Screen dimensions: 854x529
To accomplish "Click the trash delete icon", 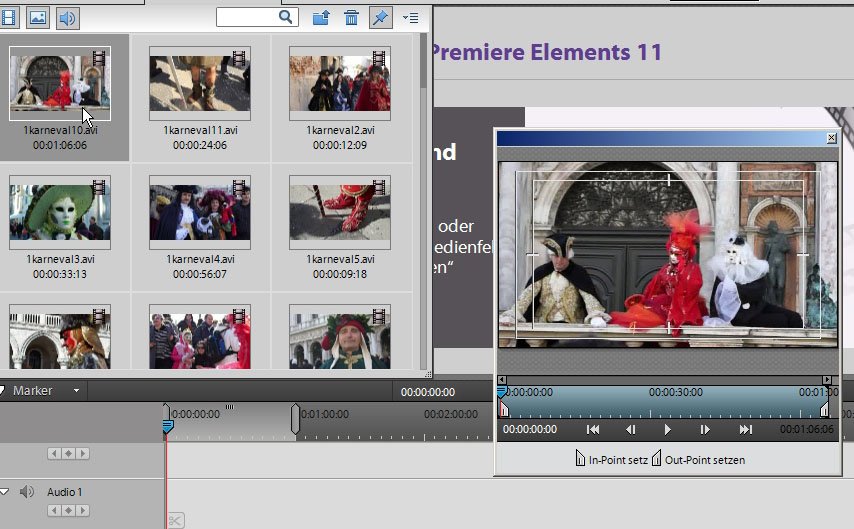I will click(351, 18).
